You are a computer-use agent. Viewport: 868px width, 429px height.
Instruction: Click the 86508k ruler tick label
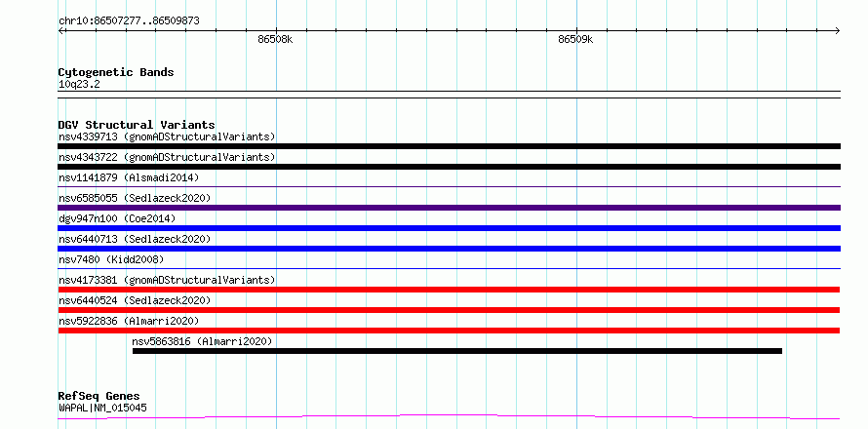click(275, 39)
